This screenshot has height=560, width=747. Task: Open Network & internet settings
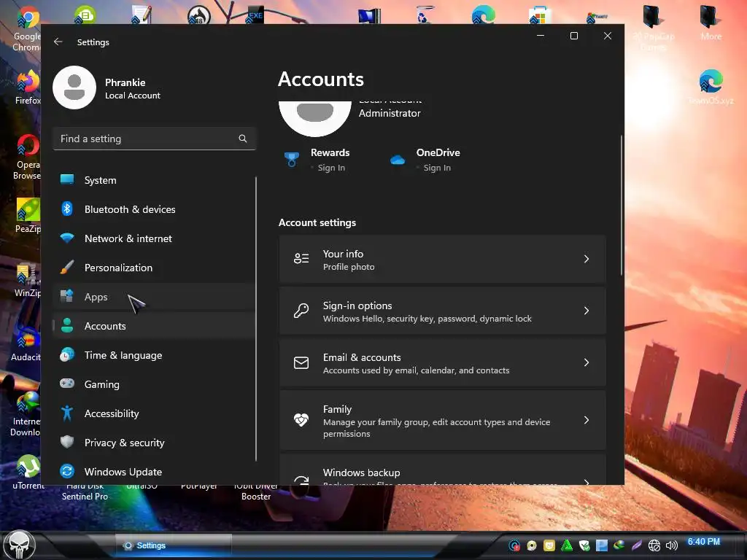[154, 238]
